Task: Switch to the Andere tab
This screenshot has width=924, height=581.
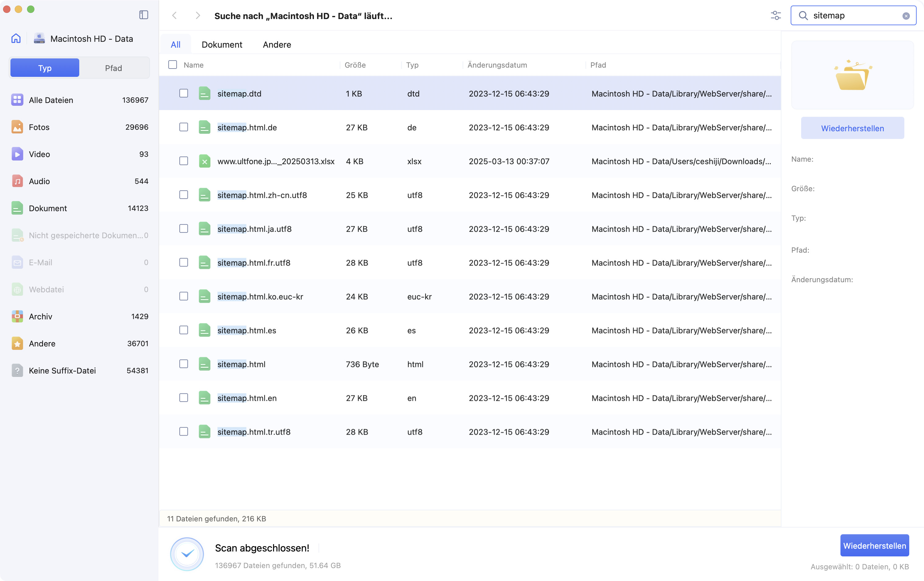Action: point(277,45)
